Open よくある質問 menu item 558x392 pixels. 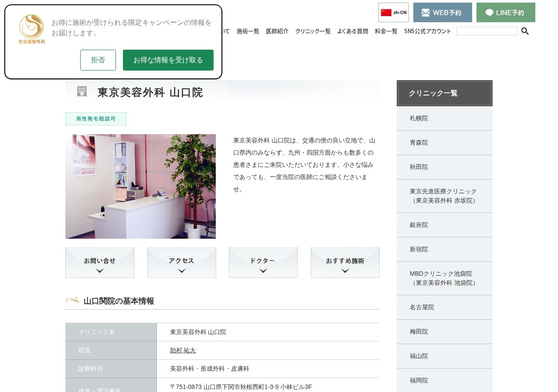(353, 31)
